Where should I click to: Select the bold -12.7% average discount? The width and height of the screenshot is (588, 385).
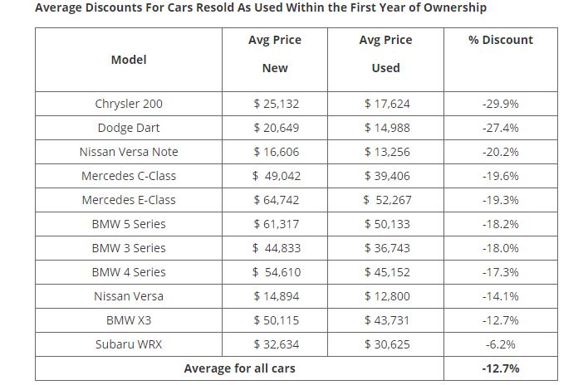pos(500,368)
